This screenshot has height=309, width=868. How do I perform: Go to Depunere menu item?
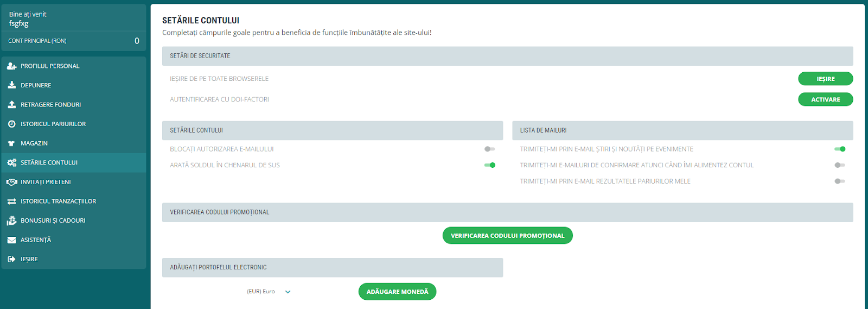[x=74, y=85]
